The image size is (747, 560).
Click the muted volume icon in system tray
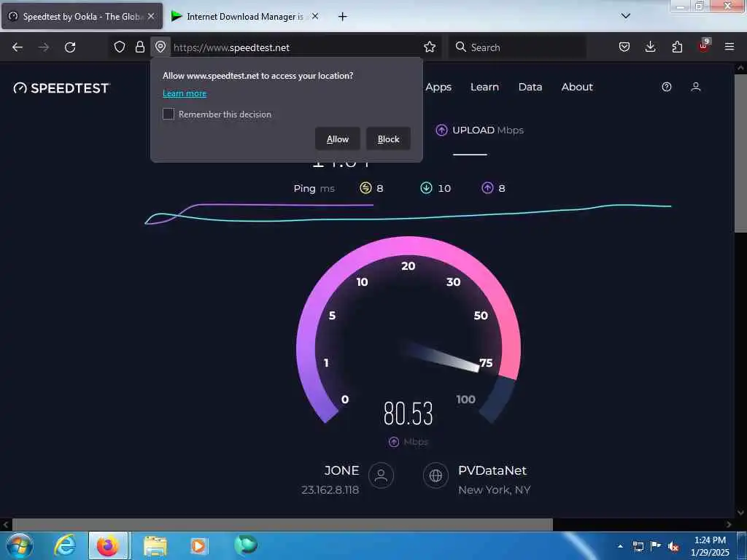[673, 547]
